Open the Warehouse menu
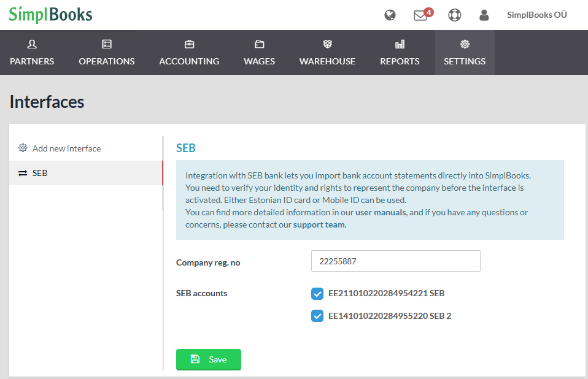The width and height of the screenshot is (588, 379). (x=327, y=52)
